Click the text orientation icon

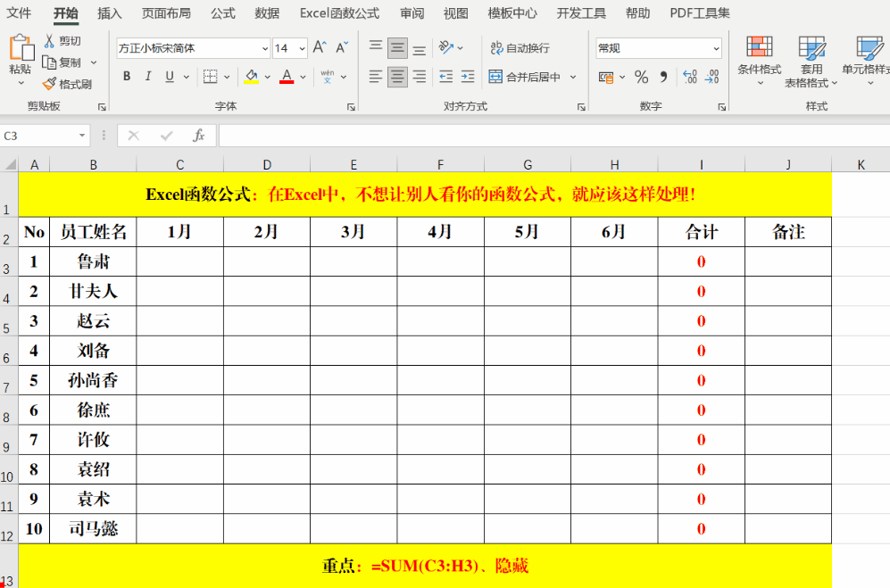tap(446, 47)
